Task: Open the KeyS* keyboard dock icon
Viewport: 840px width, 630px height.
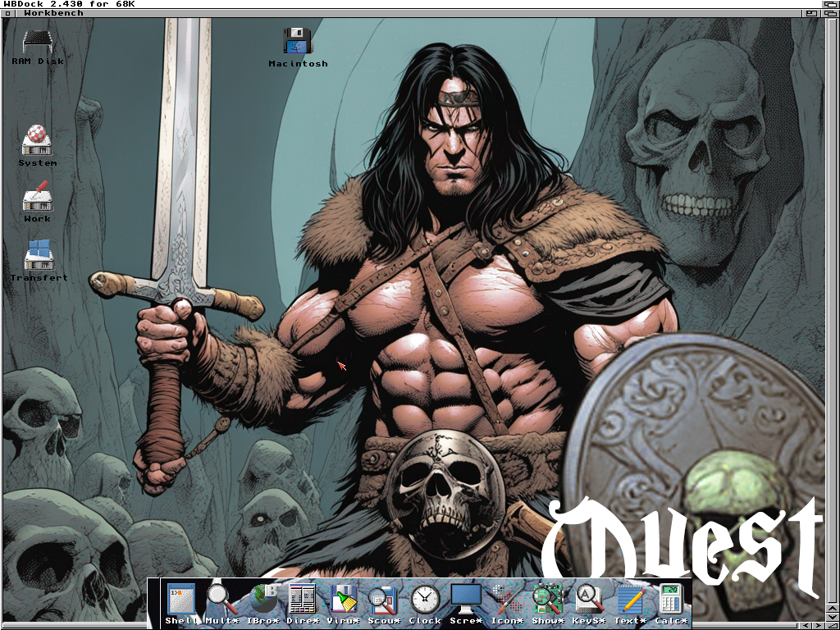Action: pyautogui.click(x=589, y=604)
